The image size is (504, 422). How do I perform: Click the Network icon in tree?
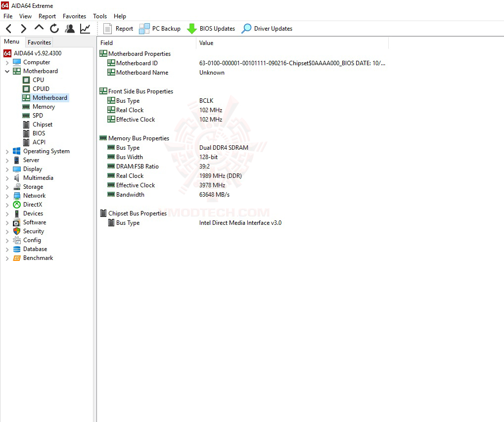pyautogui.click(x=17, y=196)
